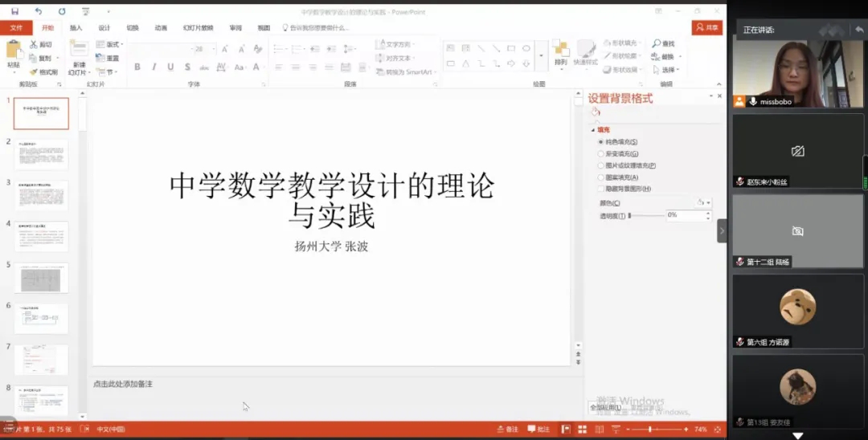The width and height of the screenshot is (868, 440).
Task: Click the Tell me search box
Action: coord(315,27)
